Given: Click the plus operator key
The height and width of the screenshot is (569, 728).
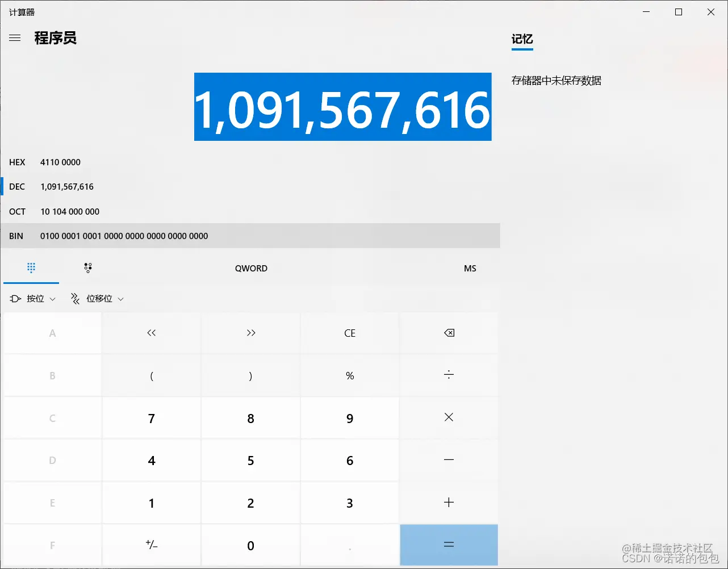Looking at the screenshot, I should point(449,503).
